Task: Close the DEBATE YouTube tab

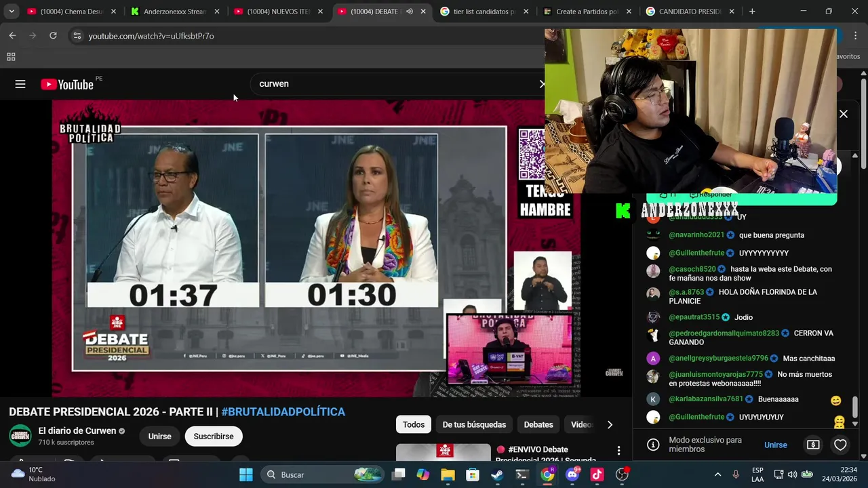Action: [x=423, y=12]
